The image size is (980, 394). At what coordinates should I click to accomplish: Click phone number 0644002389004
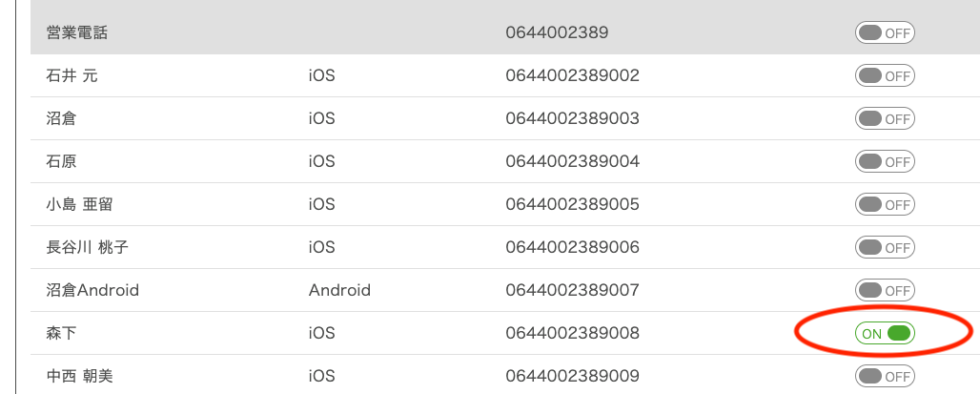tap(572, 162)
